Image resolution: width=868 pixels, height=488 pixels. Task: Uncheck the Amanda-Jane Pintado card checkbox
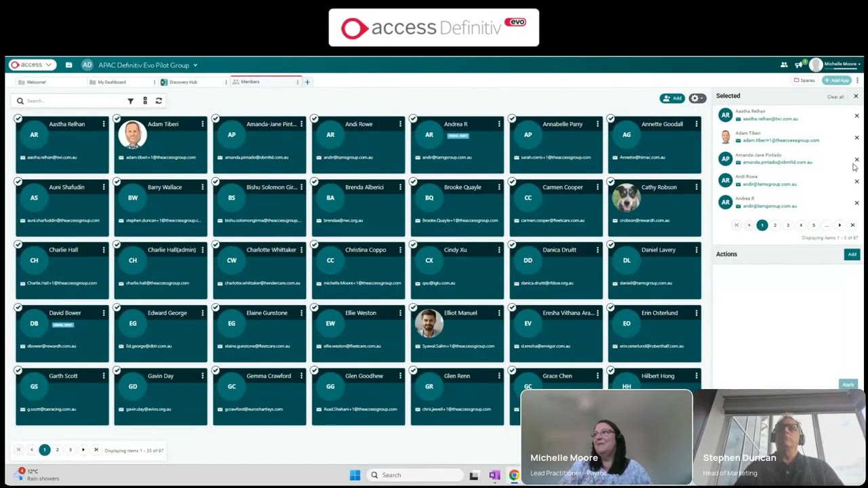[x=216, y=119]
